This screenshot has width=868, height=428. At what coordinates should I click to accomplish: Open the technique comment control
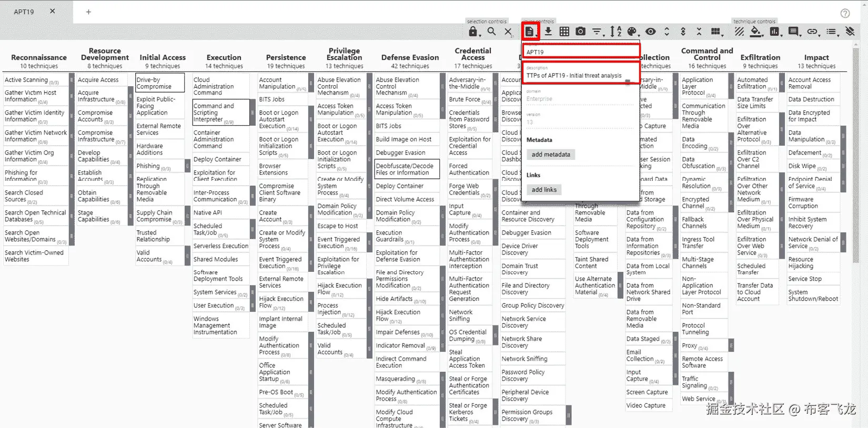(x=794, y=32)
